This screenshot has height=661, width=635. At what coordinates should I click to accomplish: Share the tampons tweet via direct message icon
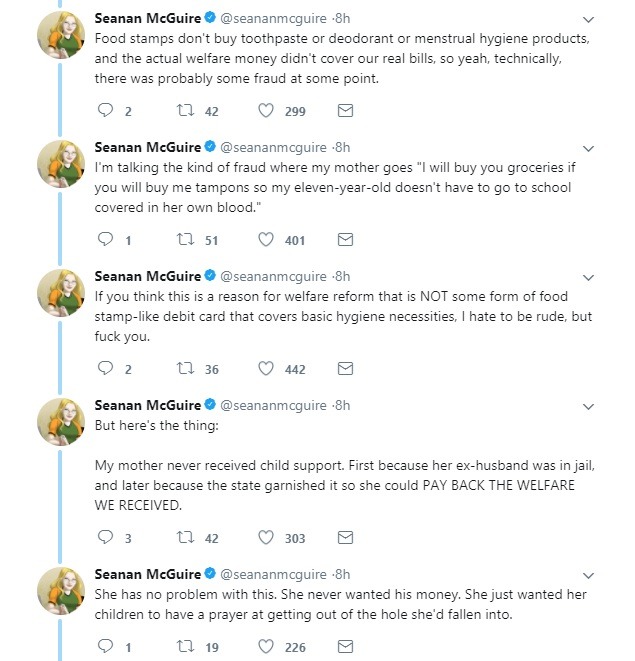click(345, 239)
